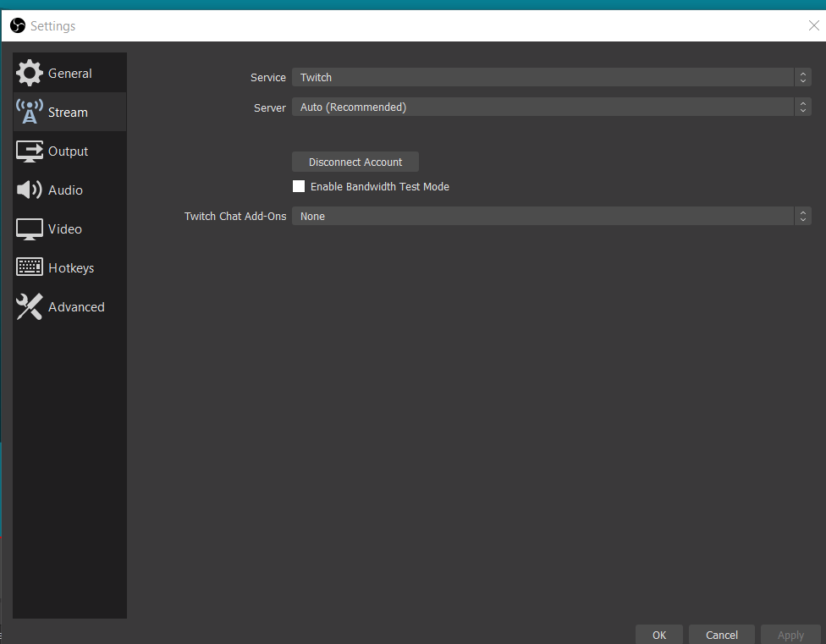826x644 pixels.
Task: Click the Disconnect Account button
Action: pyautogui.click(x=355, y=162)
